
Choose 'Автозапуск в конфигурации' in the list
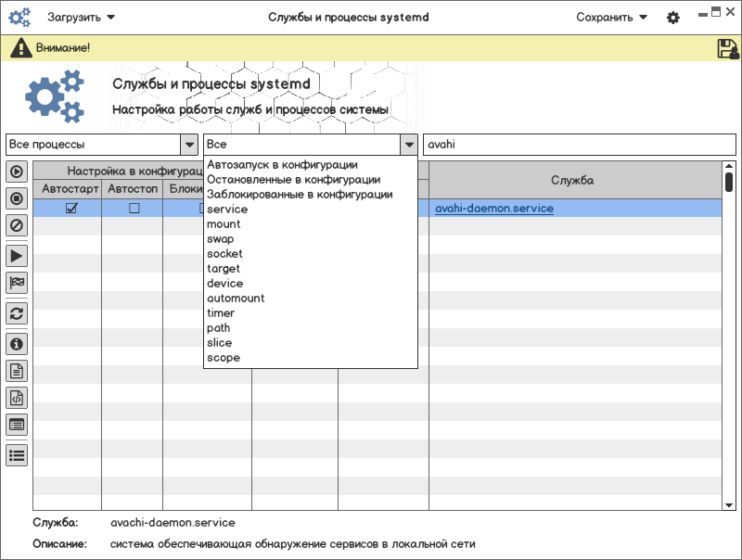tap(282, 165)
